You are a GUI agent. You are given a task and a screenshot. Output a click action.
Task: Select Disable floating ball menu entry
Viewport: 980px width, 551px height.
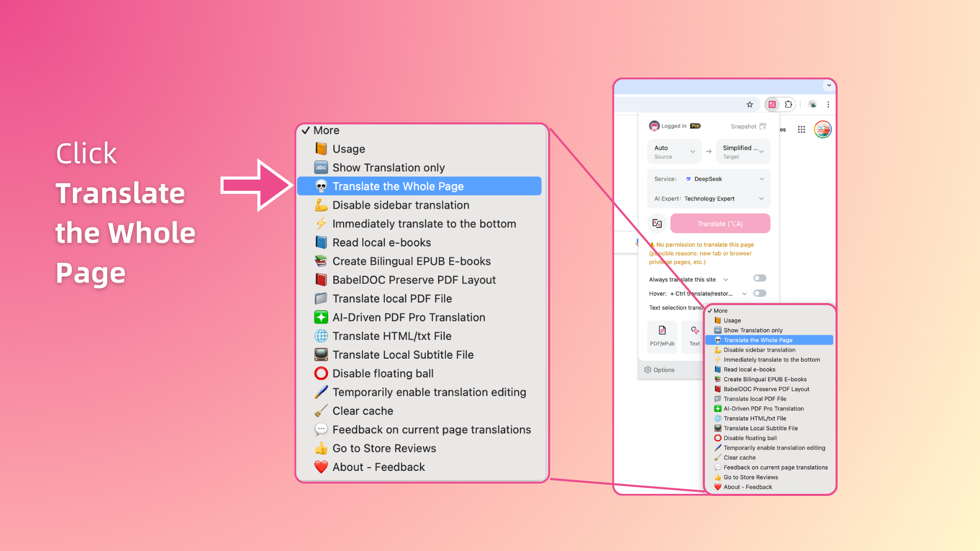382,373
